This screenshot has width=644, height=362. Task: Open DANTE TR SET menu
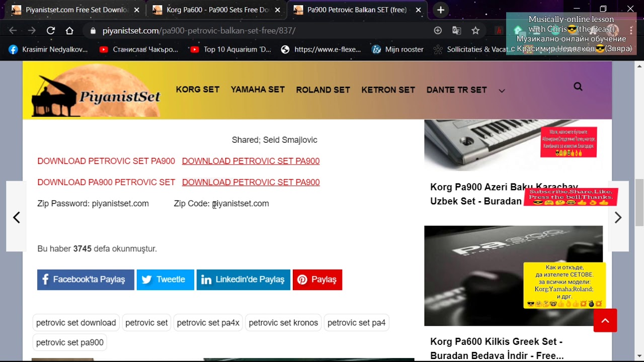457,90
